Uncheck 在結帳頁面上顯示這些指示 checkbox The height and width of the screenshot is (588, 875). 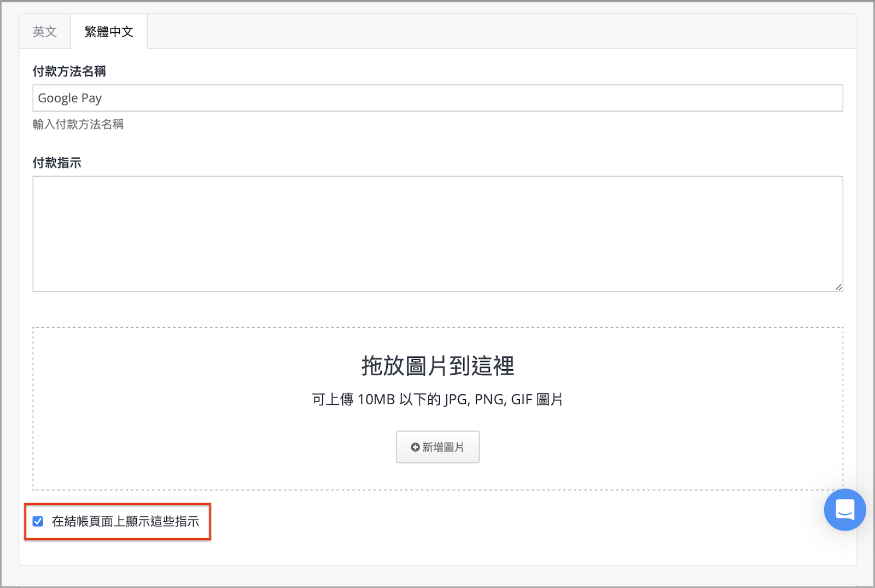click(x=38, y=521)
